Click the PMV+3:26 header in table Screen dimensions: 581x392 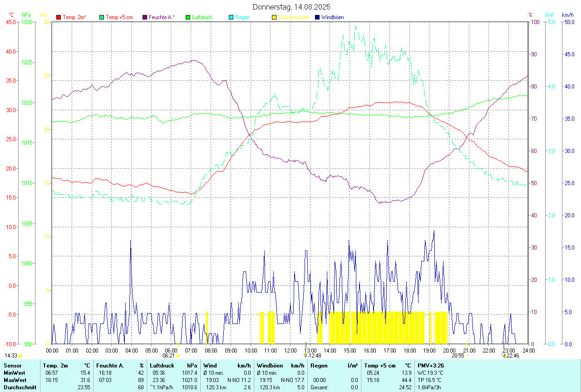pyautogui.click(x=431, y=365)
